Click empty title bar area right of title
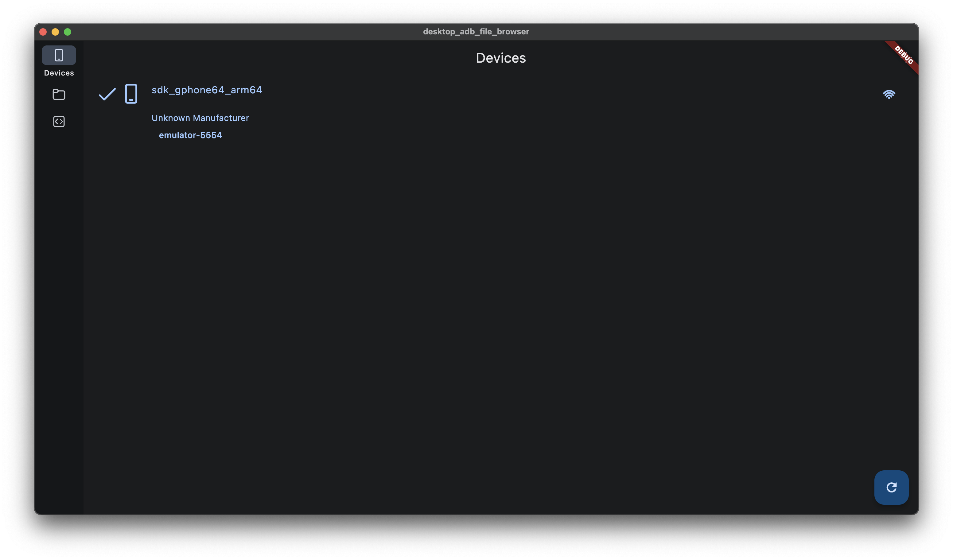This screenshot has height=560, width=953. coord(718,32)
